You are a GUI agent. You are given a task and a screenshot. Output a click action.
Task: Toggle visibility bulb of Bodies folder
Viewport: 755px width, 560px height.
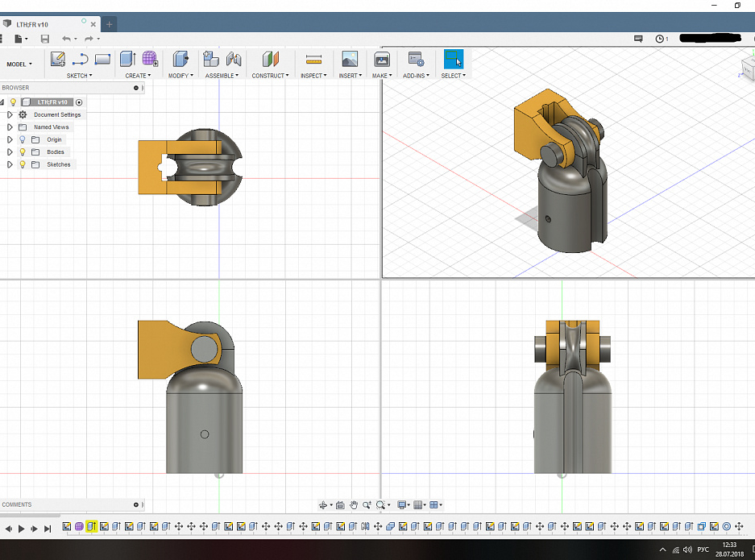[23, 152]
